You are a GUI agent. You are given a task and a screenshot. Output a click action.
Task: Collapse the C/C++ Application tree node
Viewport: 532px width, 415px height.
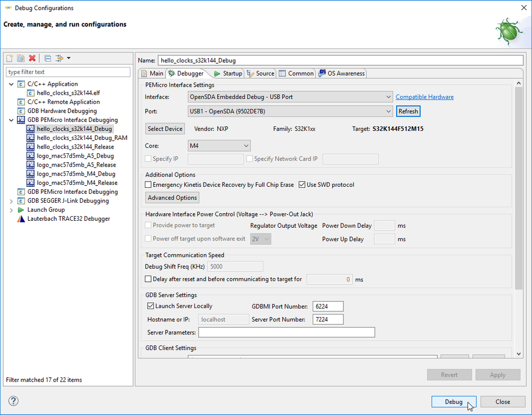(x=11, y=84)
